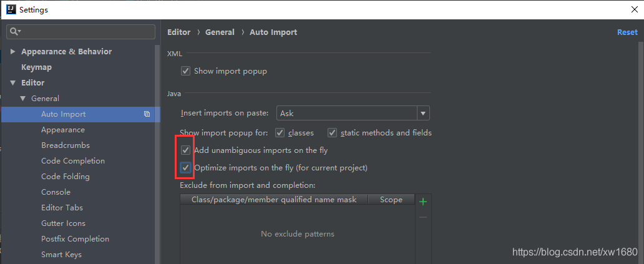Open Code Folding settings

click(66, 177)
